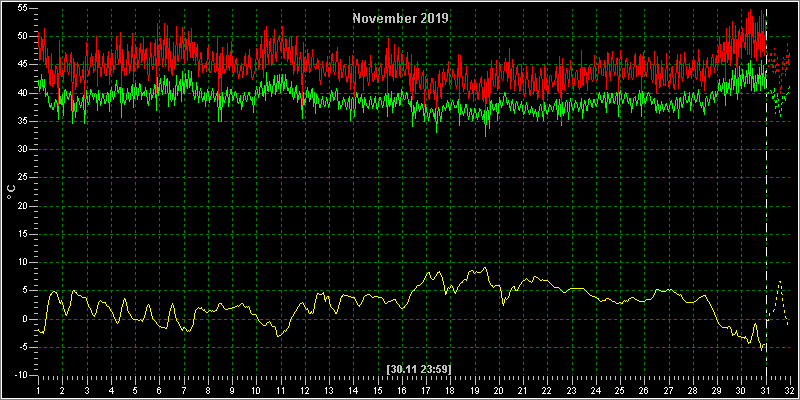Select day 32 on the x-axis

pyautogui.click(x=790, y=391)
